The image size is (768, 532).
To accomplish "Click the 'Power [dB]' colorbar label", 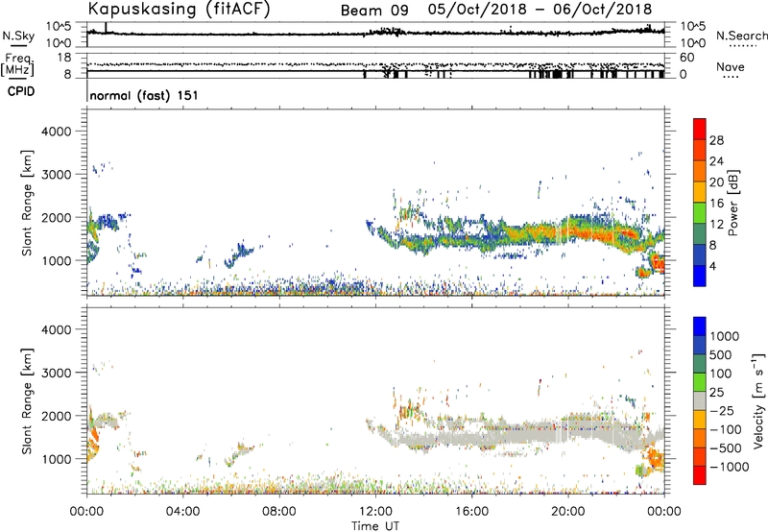I will point(733,203).
